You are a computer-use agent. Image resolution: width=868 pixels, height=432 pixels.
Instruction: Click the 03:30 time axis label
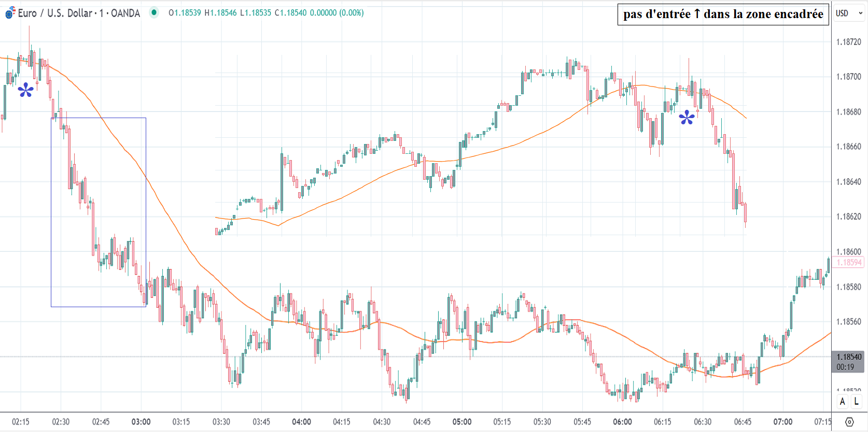221,422
